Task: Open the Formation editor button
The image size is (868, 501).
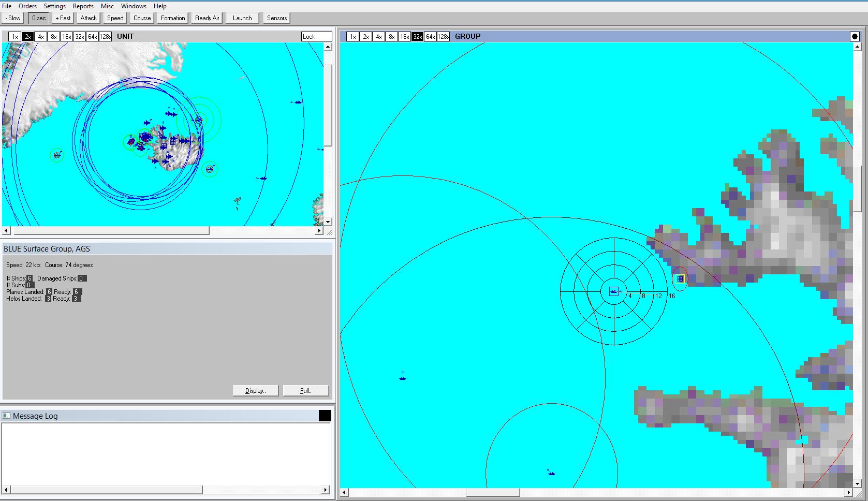Action: [x=173, y=18]
